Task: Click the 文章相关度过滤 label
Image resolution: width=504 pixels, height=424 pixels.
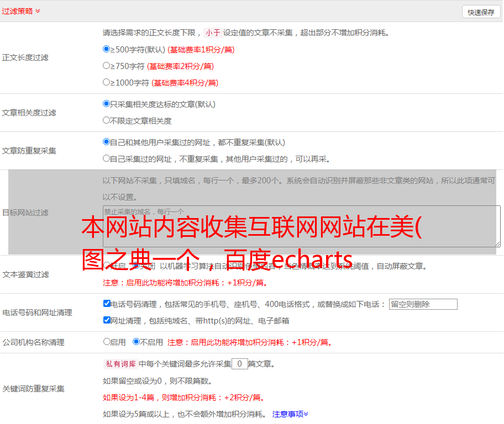Action: [29, 113]
